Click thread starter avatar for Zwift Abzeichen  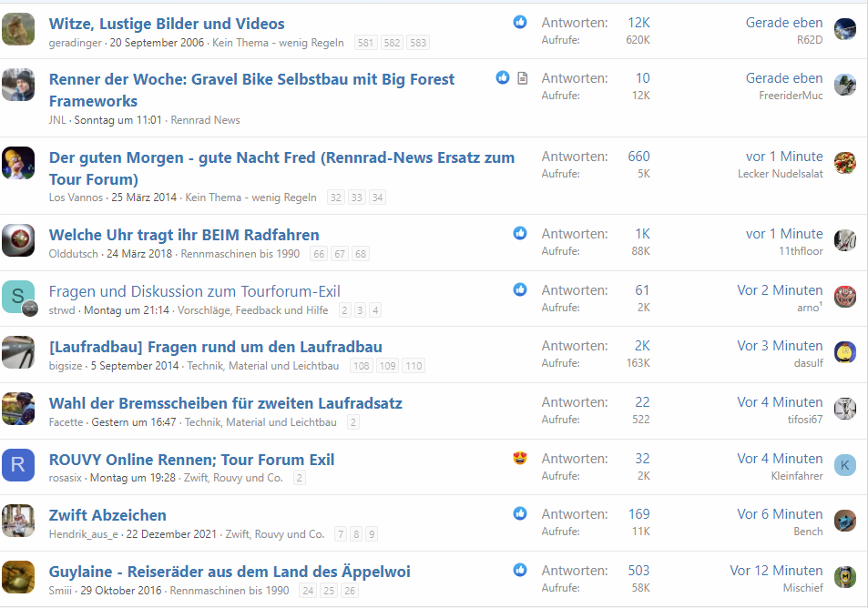(x=18, y=521)
